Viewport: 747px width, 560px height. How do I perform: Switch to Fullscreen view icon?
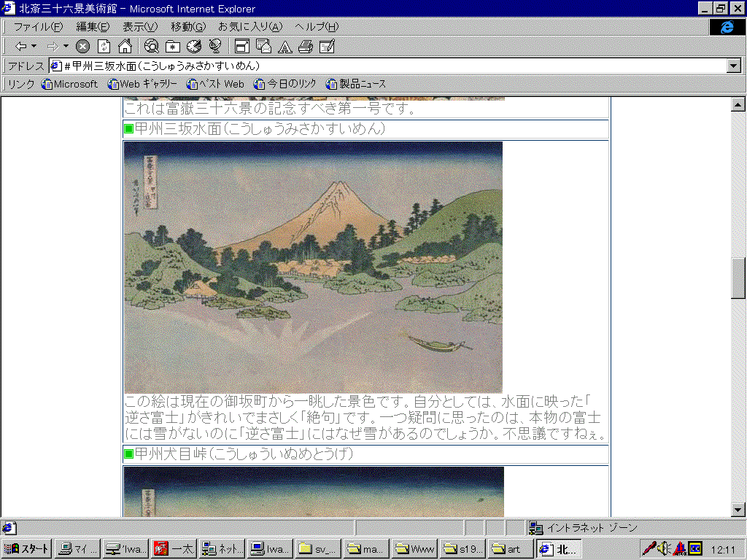(x=242, y=46)
